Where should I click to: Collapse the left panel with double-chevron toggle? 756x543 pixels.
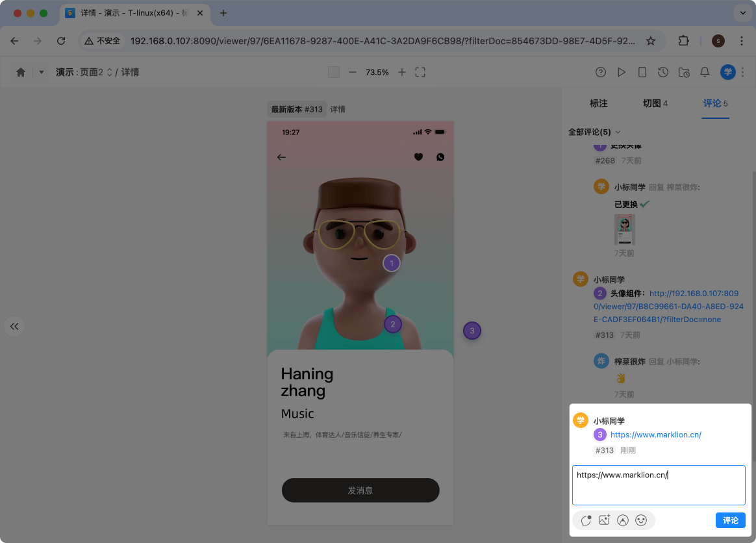pos(14,326)
